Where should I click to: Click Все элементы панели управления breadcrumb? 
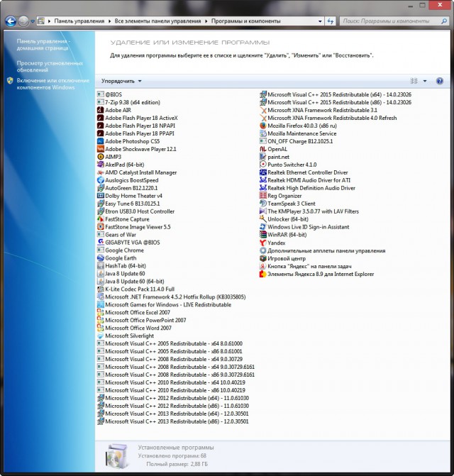[157, 21]
